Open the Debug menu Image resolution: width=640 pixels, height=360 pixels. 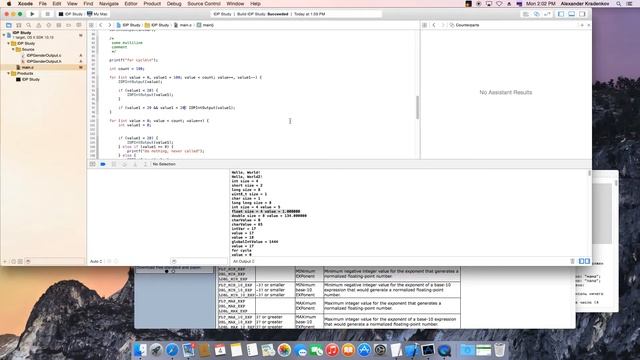[174, 4]
